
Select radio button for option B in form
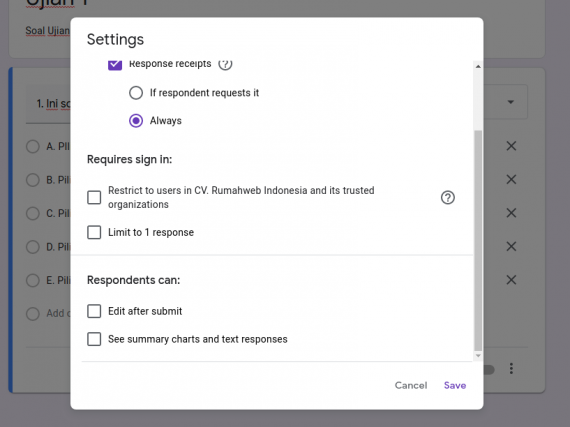[33, 180]
